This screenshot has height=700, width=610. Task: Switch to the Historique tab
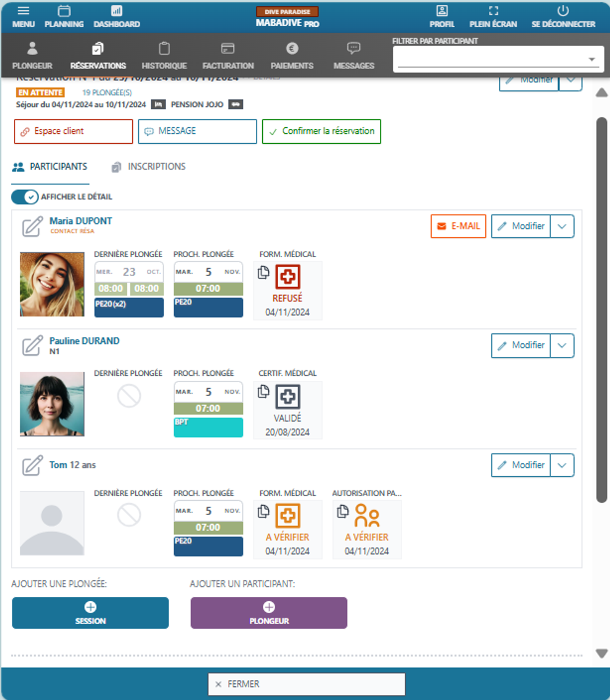pos(164,56)
